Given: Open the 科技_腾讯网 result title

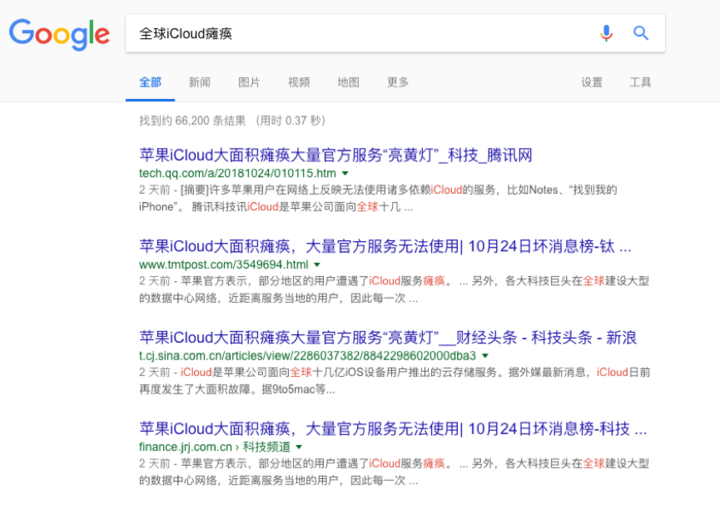Looking at the screenshot, I should point(336,155).
